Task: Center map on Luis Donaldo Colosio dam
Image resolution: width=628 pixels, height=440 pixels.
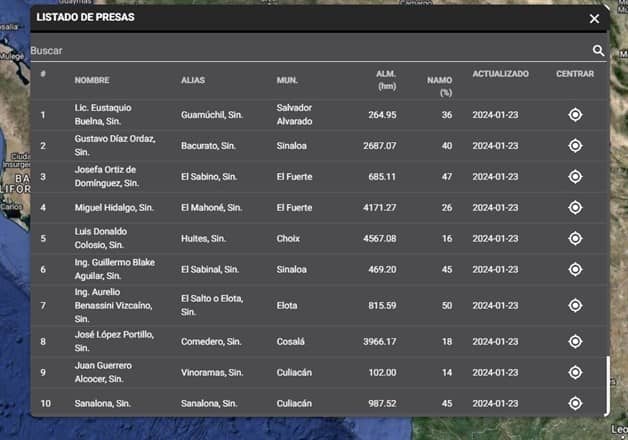Action: pos(575,238)
